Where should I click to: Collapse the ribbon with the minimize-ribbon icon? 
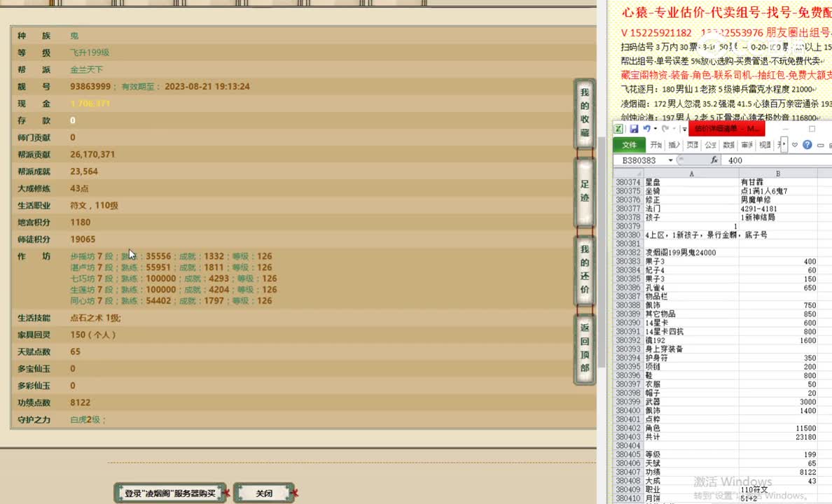pyautogui.click(x=820, y=146)
